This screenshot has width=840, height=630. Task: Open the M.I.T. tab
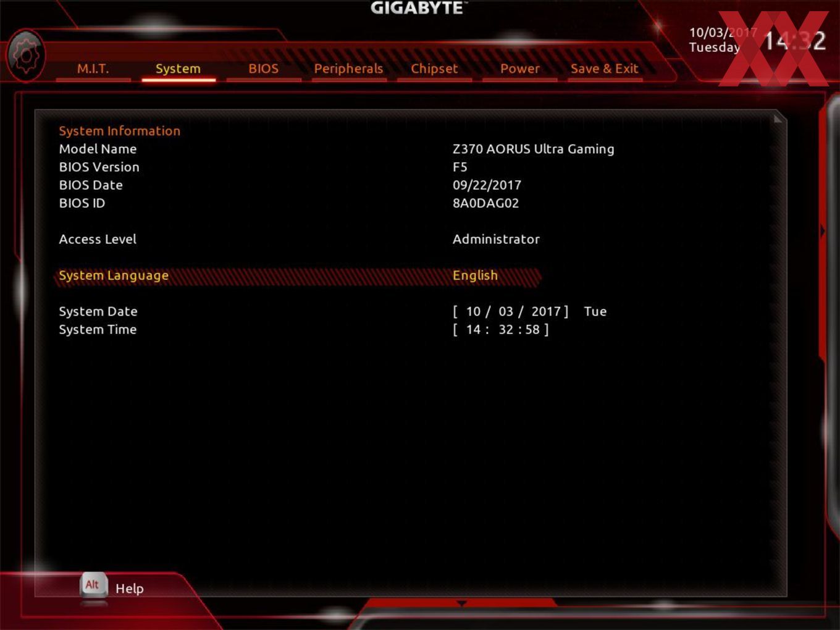(93, 69)
